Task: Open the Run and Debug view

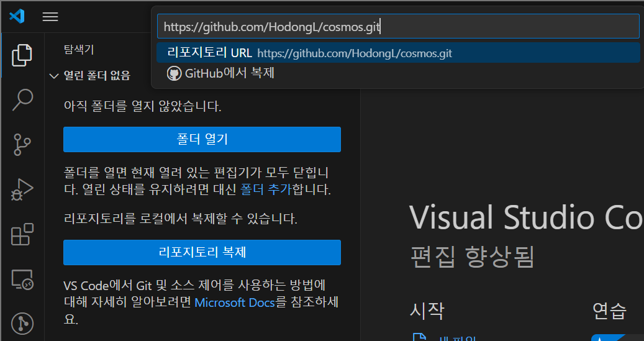Action: pos(22,189)
